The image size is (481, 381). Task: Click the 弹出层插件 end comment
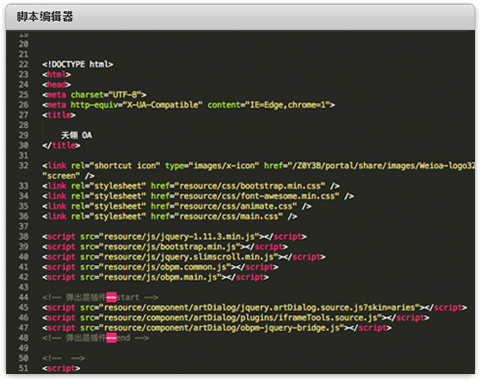coord(95,338)
